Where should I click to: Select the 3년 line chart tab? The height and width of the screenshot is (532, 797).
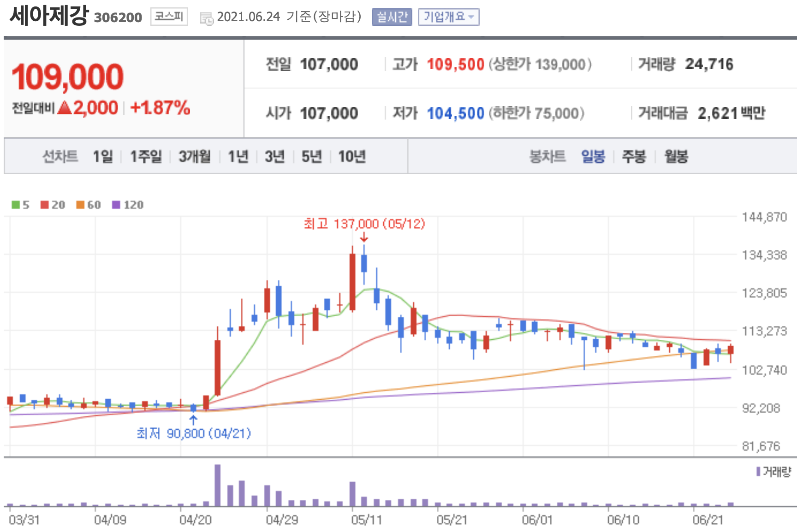[274, 156]
